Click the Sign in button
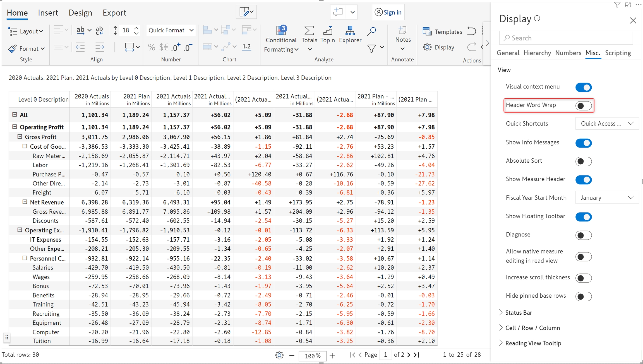This screenshot has width=643, height=364. (388, 12)
